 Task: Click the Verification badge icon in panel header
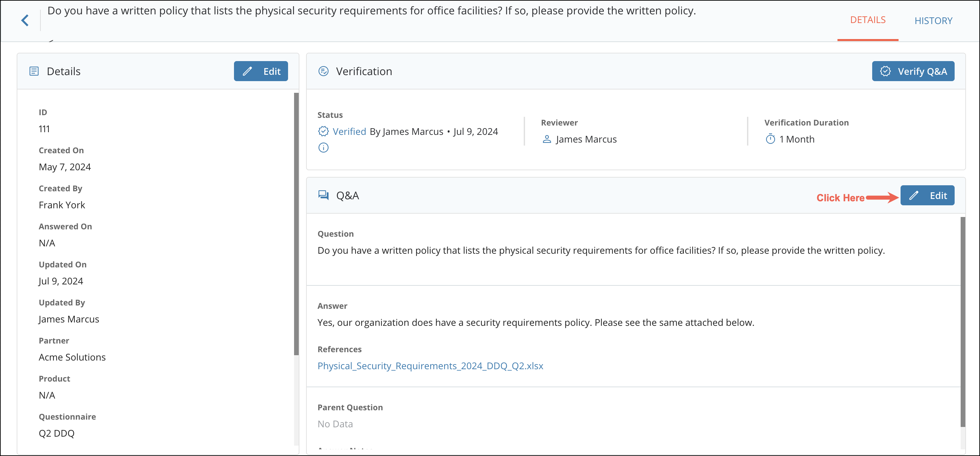(x=323, y=71)
